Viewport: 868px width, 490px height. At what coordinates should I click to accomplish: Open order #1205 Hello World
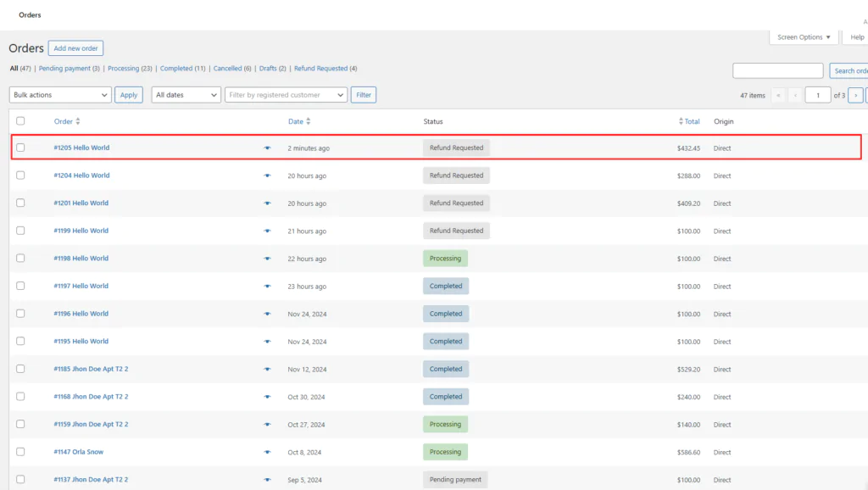pos(81,148)
